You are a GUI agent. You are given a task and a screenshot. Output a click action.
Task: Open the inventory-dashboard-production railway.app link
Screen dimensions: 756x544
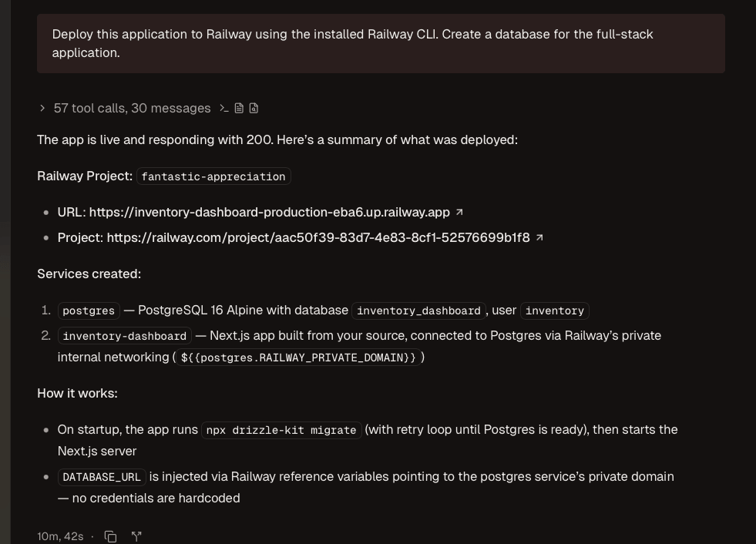[269, 212]
